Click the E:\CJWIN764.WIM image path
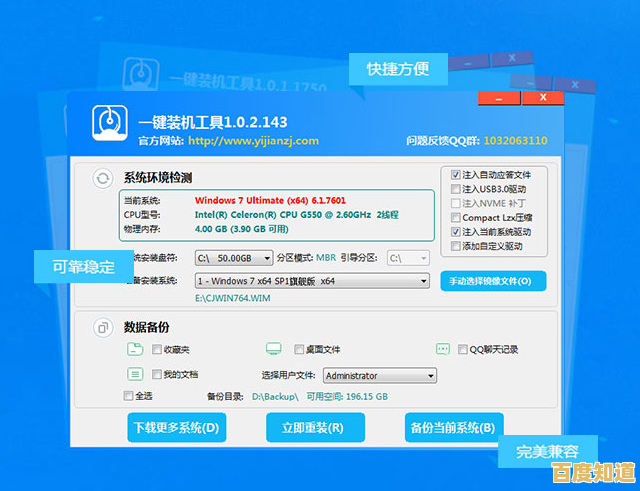Viewport: 640px width, 491px height. pyautogui.click(x=233, y=298)
